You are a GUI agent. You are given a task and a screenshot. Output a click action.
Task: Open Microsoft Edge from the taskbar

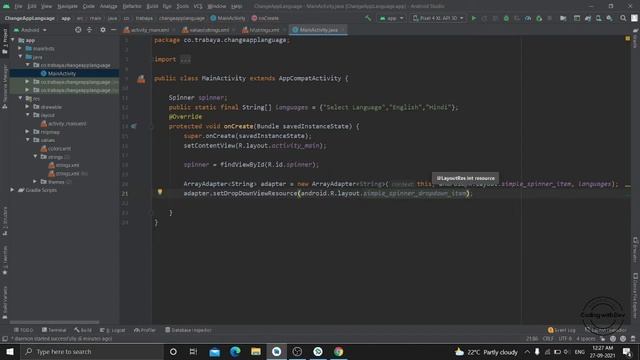pyautogui.click(x=235, y=351)
